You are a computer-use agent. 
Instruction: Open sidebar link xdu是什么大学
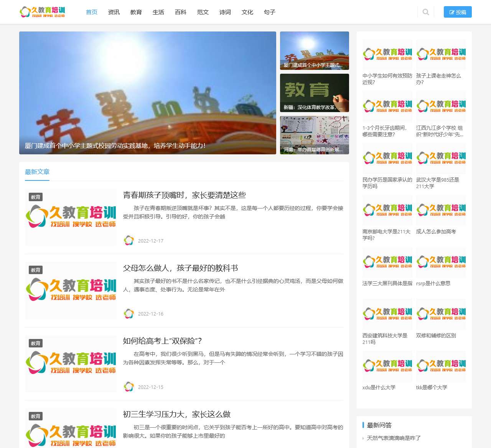click(x=379, y=387)
